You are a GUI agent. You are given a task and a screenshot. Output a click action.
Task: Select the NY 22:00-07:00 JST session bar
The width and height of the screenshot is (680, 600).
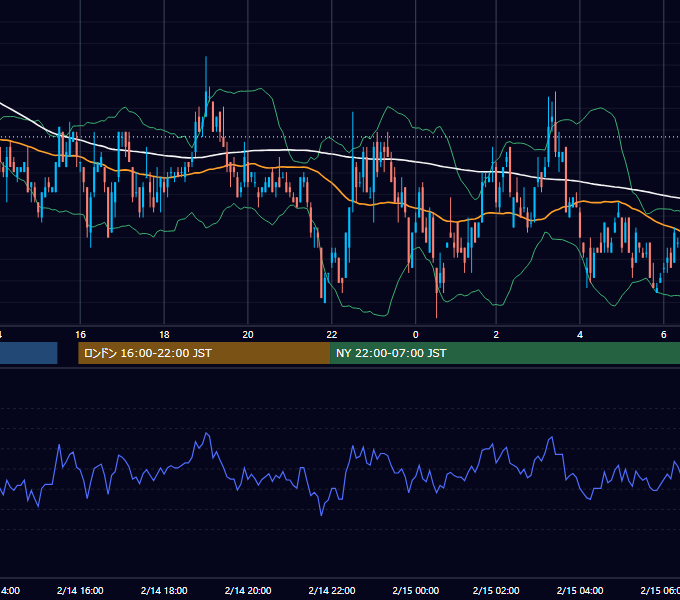tap(505, 353)
